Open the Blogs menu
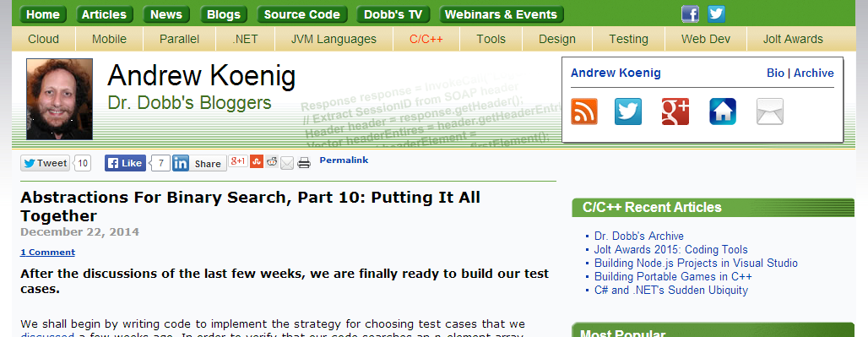The image size is (868, 337). [224, 14]
